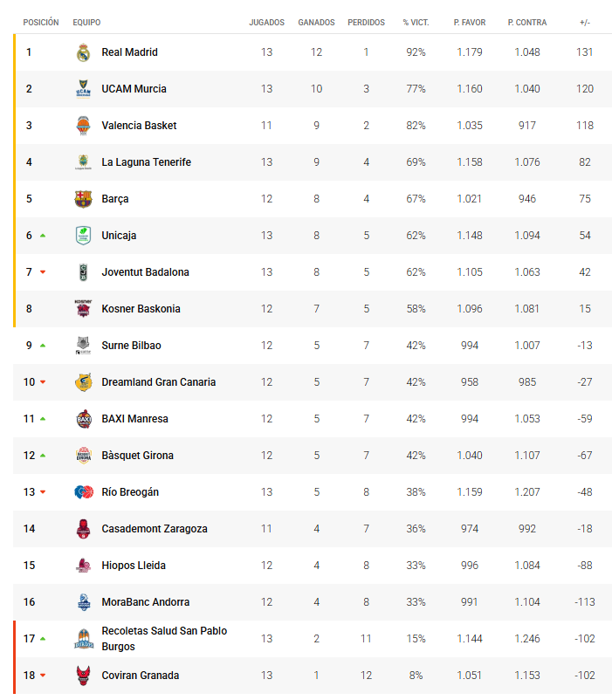Click the Dreamland Gran Canaria logo
612x700 pixels.
pos(83,382)
